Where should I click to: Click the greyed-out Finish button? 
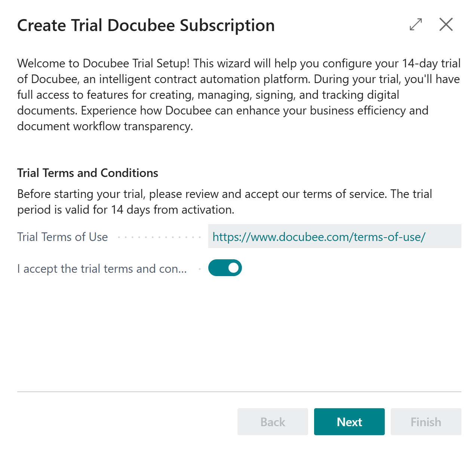click(426, 422)
